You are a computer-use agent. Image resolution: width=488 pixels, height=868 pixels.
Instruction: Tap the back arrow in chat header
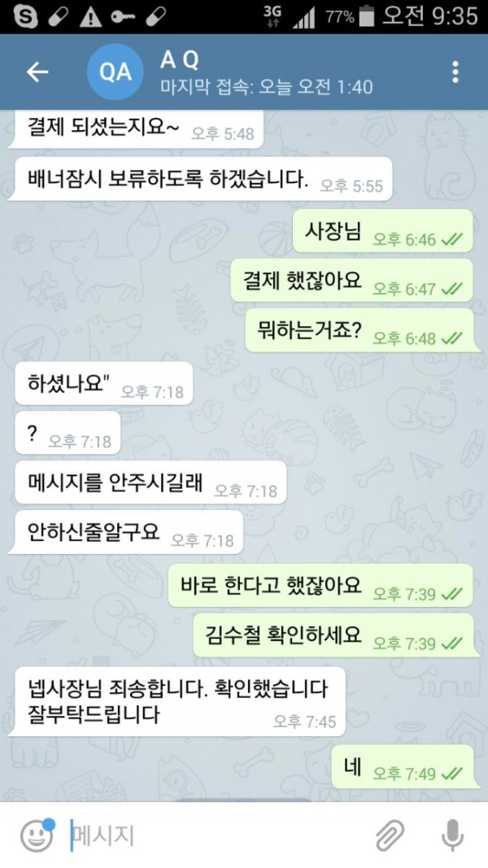pos(37,72)
